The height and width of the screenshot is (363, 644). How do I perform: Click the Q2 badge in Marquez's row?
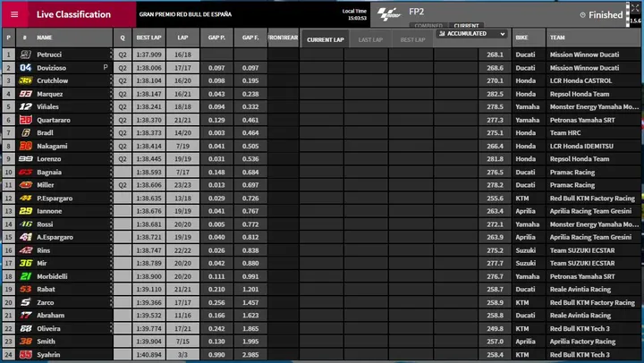(123, 94)
